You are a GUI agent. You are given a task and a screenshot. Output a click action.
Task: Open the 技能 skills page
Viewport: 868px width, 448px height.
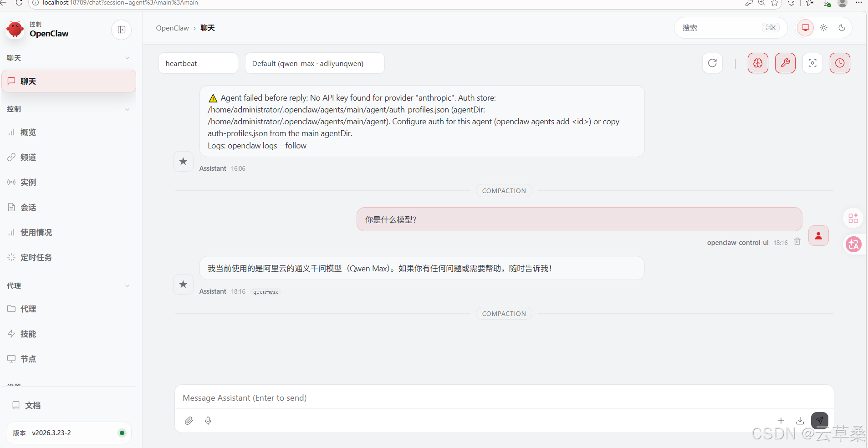point(69,334)
